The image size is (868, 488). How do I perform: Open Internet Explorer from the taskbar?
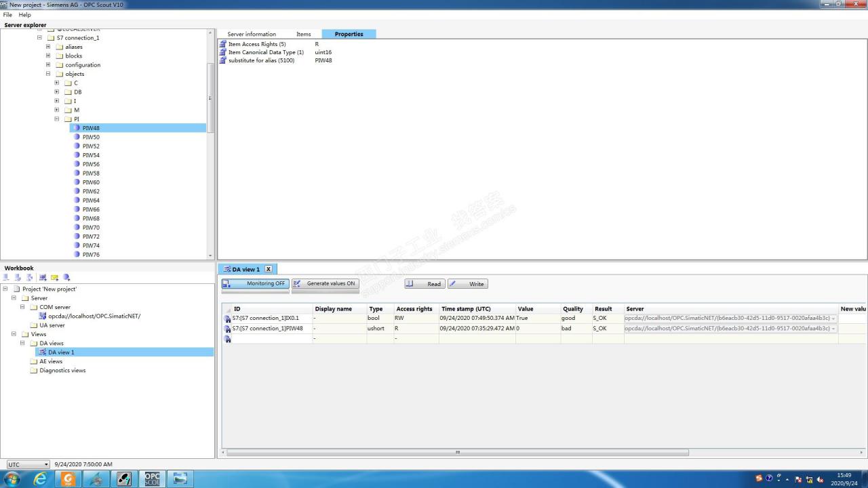41,479
